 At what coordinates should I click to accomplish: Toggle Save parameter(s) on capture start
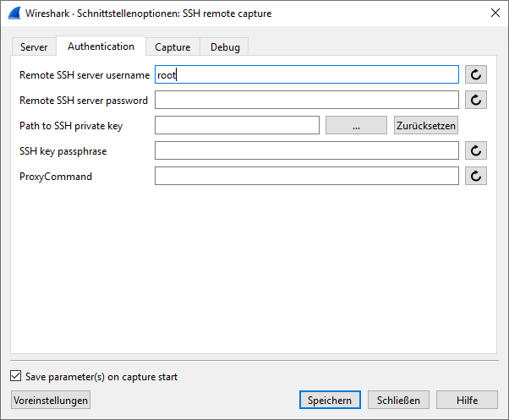point(16,377)
